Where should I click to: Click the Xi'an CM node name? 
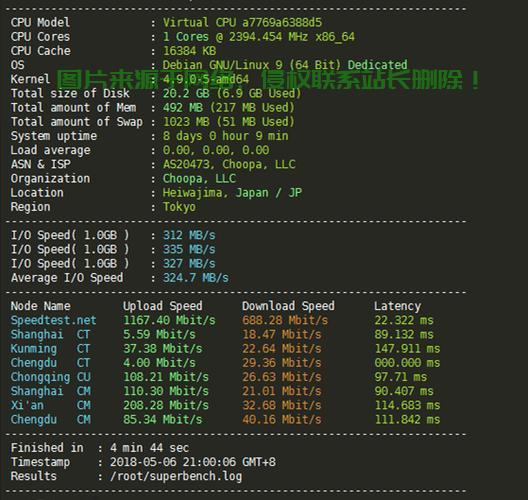(x=51, y=405)
